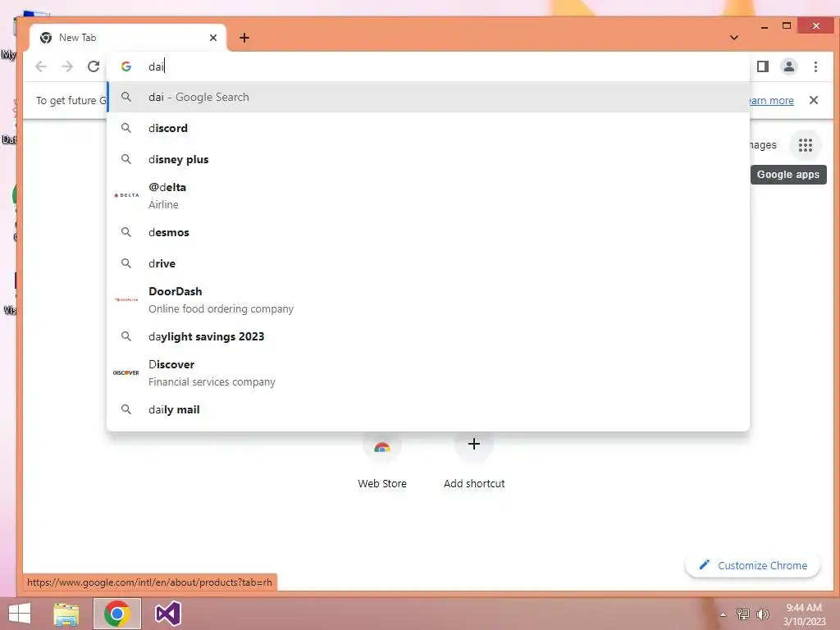Click the DoorDash logo icon

[x=126, y=300]
